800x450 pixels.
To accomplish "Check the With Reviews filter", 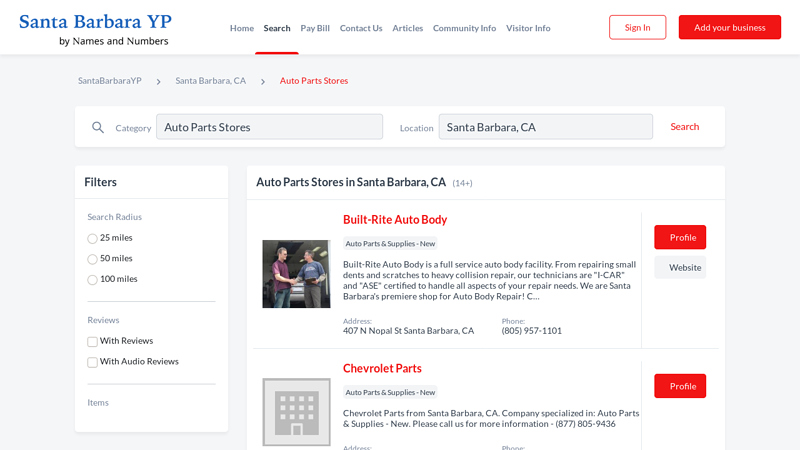I will (92, 341).
